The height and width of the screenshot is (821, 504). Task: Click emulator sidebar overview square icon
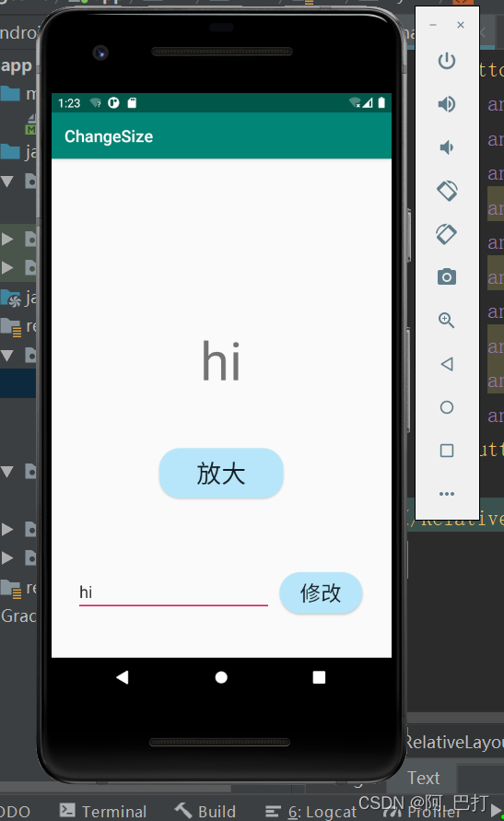pyautogui.click(x=447, y=451)
